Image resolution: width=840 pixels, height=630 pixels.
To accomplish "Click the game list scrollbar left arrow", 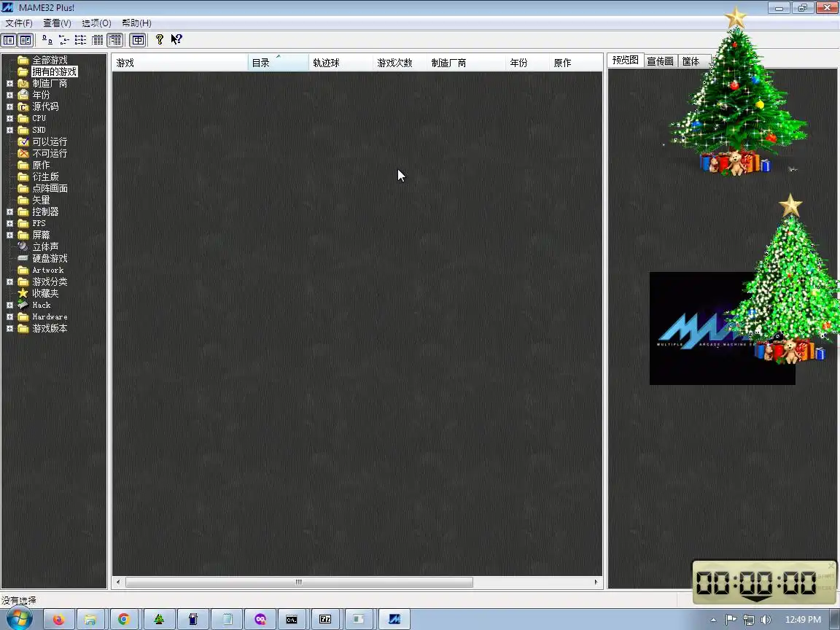I will (118, 583).
